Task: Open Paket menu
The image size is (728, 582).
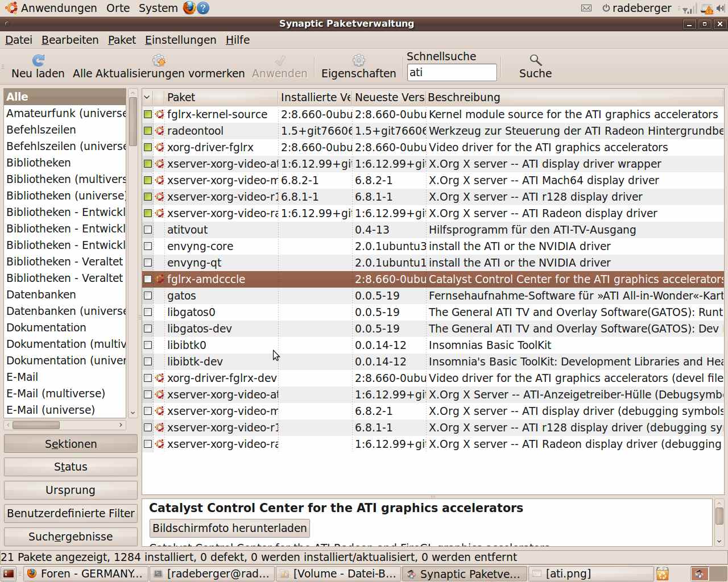Action: (x=122, y=40)
